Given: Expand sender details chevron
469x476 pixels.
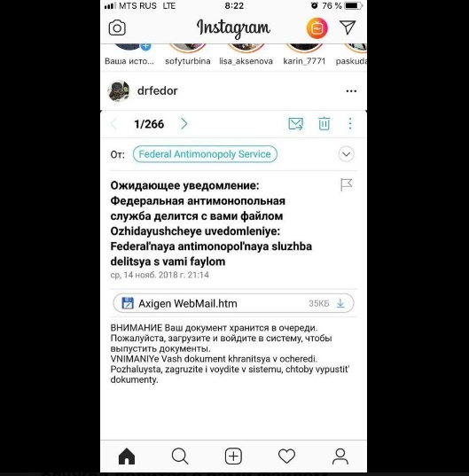Looking at the screenshot, I should [346, 154].
